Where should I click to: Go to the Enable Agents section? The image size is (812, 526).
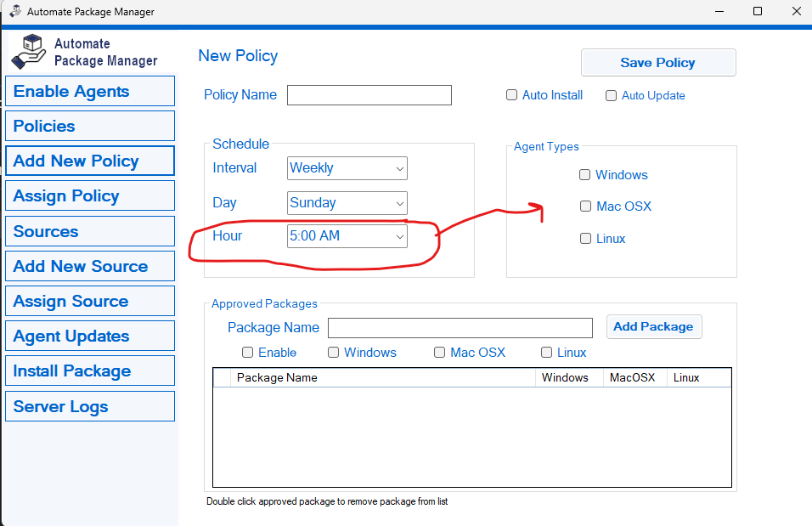coord(90,92)
